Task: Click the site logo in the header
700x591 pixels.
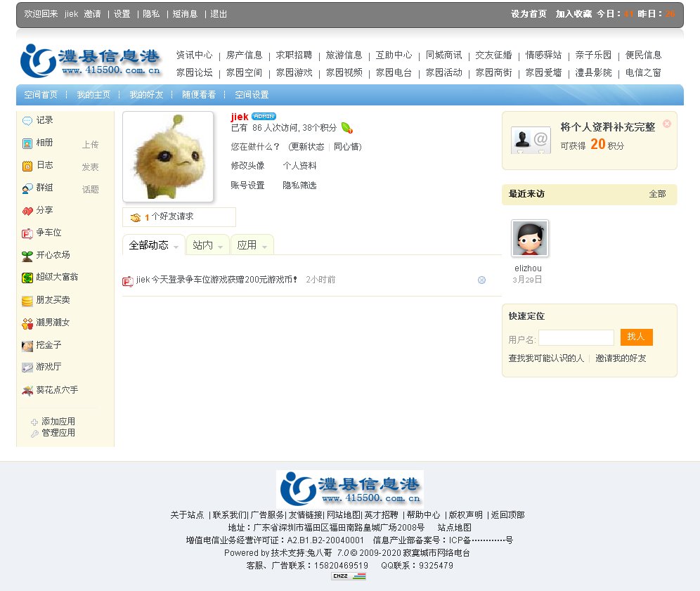Action: pos(90,61)
